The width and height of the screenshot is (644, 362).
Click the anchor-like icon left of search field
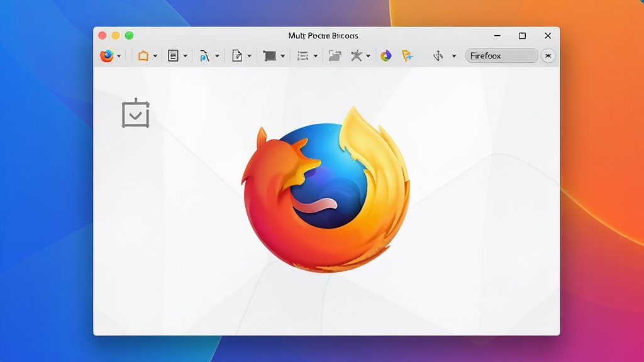pos(438,55)
